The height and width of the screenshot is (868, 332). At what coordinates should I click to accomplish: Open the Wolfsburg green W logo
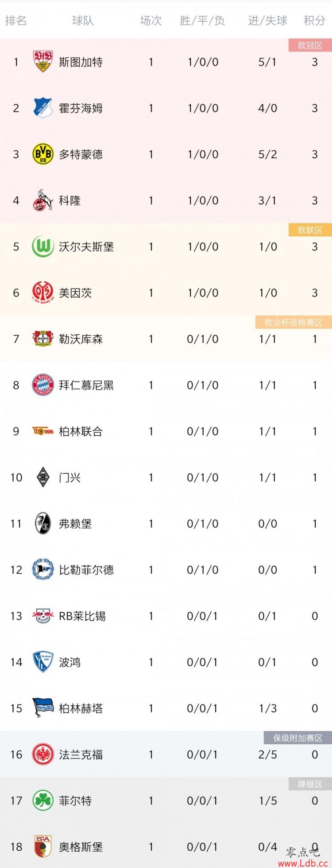pyautogui.click(x=43, y=246)
